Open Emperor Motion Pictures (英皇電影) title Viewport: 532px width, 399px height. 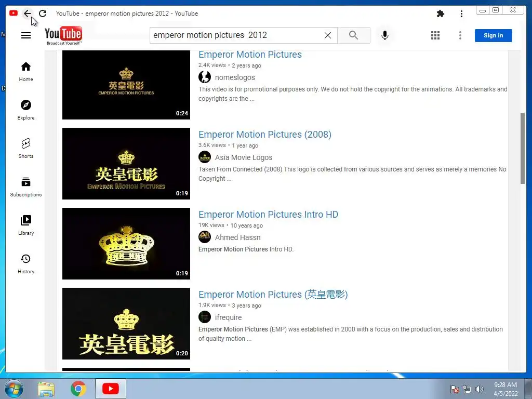click(x=273, y=295)
